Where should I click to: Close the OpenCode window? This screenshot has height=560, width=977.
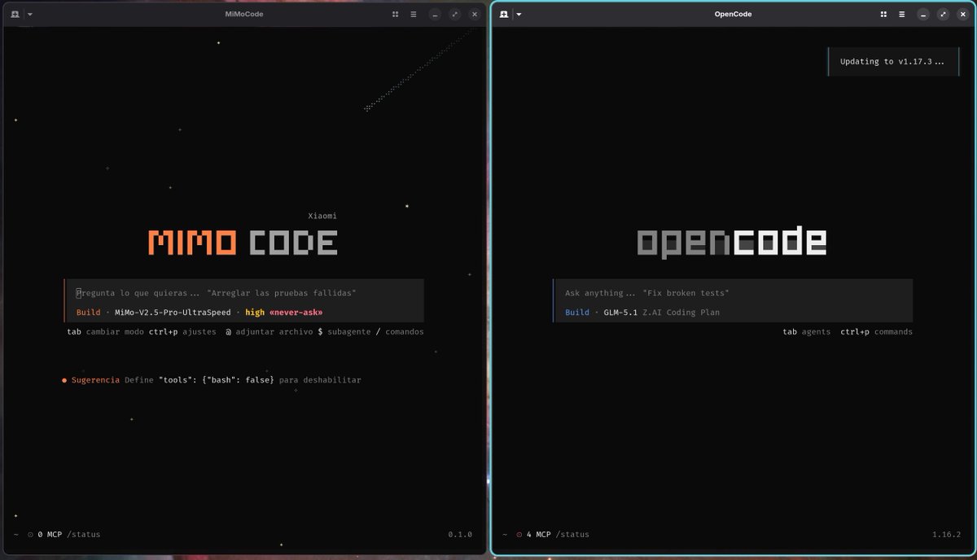(x=962, y=14)
